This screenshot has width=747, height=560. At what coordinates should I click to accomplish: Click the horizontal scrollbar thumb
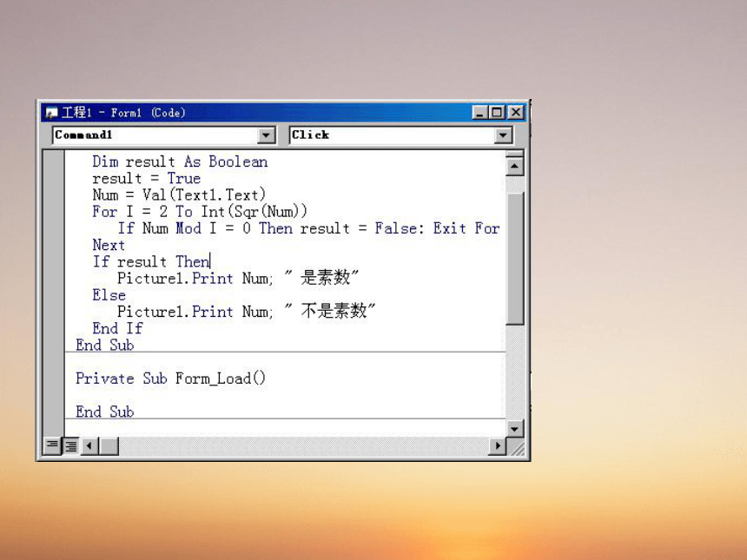[x=109, y=446]
